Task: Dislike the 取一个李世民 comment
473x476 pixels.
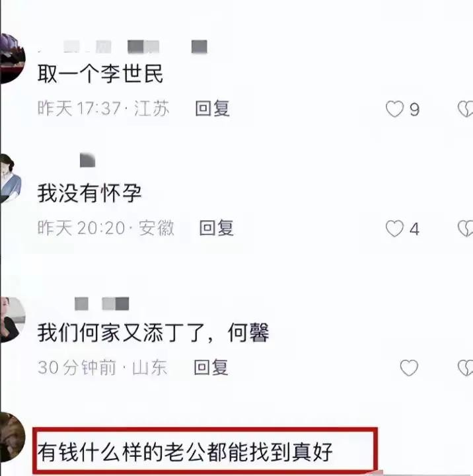Action: [x=466, y=109]
